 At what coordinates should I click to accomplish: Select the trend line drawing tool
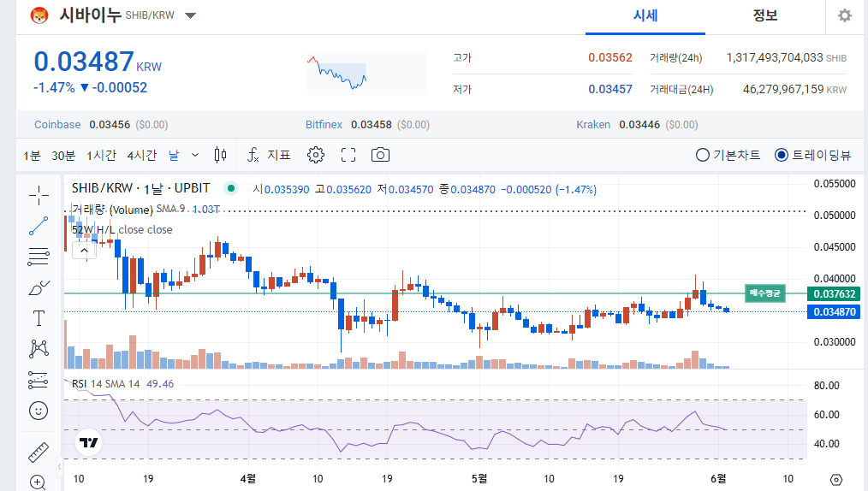tap(39, 226)
